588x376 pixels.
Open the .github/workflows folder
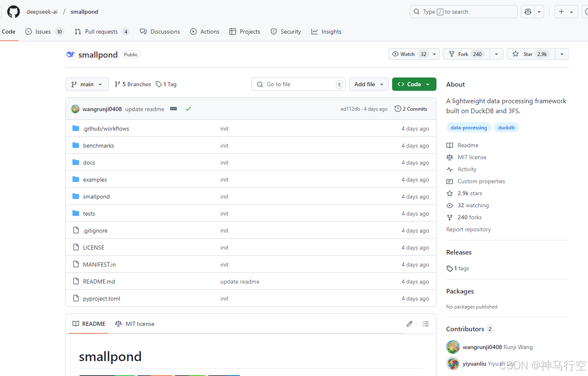[106, 129]
